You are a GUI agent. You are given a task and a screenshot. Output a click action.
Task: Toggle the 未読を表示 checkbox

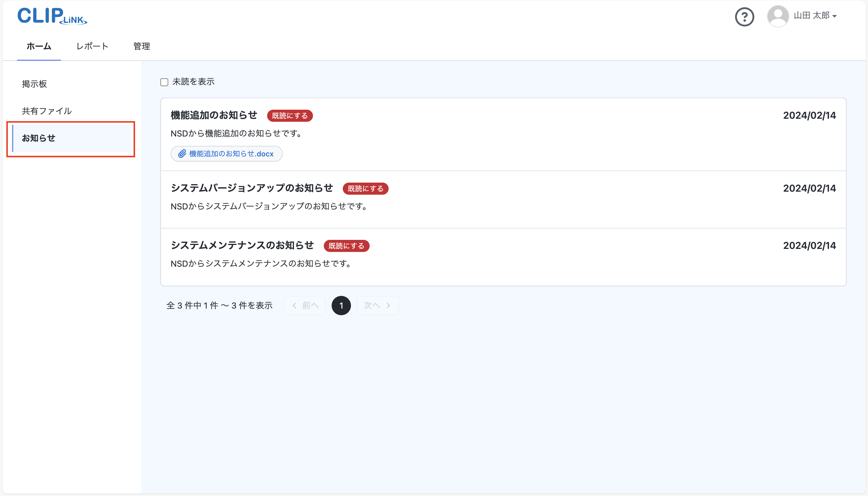click(164, 82)
